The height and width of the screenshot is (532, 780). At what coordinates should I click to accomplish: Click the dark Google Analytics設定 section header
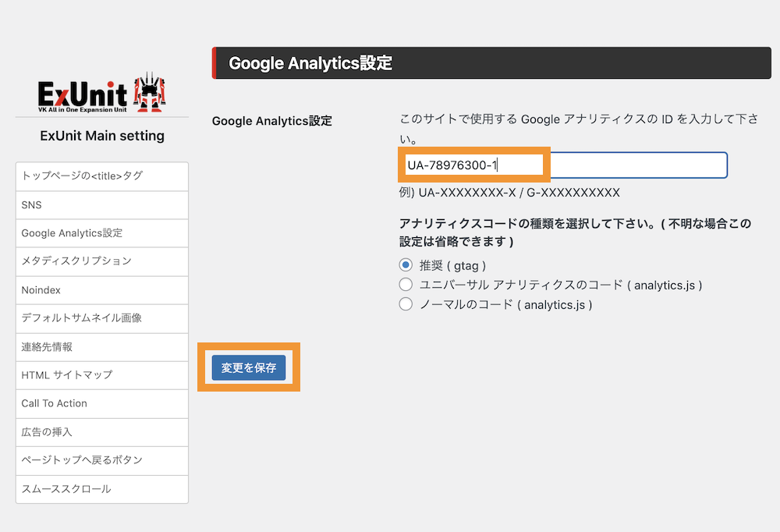click(491, 63)
